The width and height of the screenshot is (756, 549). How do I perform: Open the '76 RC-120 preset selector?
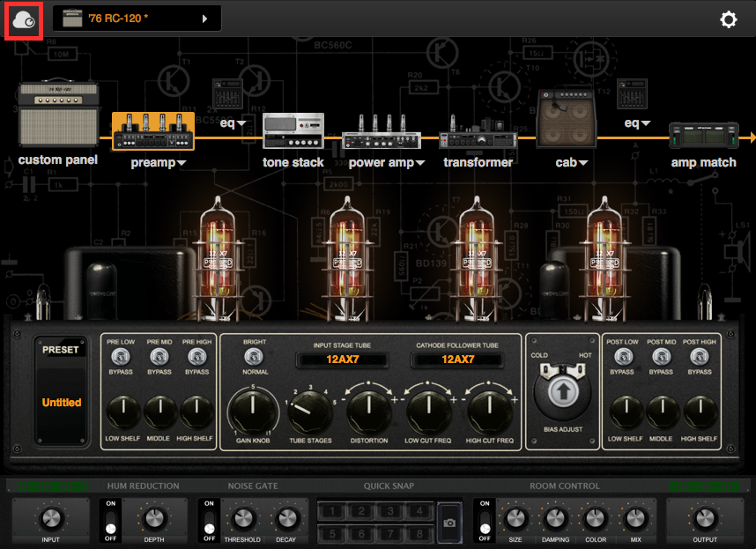coord(137,19)
